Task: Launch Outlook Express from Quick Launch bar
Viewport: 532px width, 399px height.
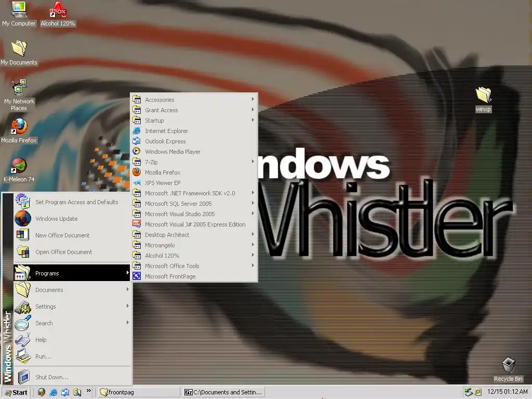Action: click(x=65, y=392)
